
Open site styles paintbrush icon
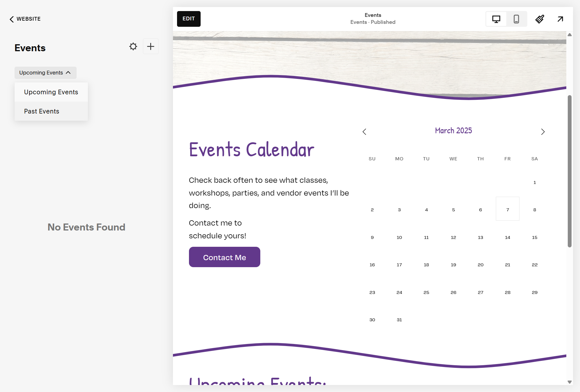[x=540, y=19]
